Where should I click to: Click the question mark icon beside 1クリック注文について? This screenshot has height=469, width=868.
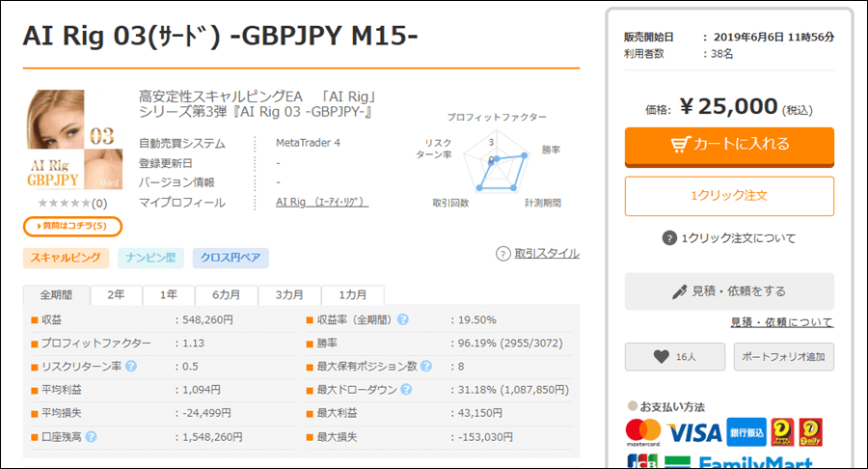click(x=669, y=238)
